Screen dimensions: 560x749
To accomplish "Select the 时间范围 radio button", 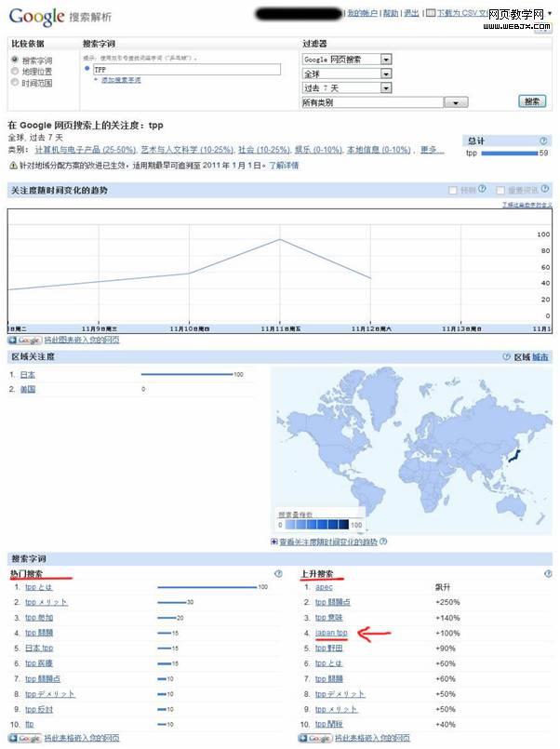I will pyautogui.click(x=14, y=82).
